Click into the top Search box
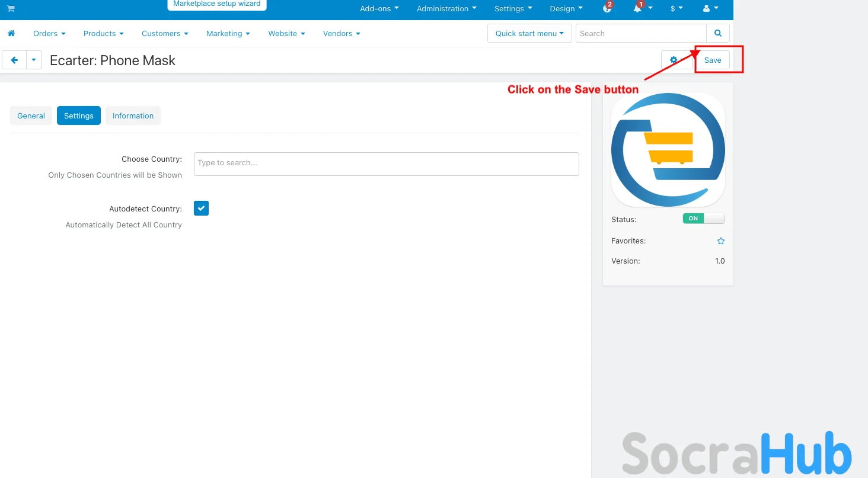This screenshot has width=868, height=478. (x=641, y=33)
